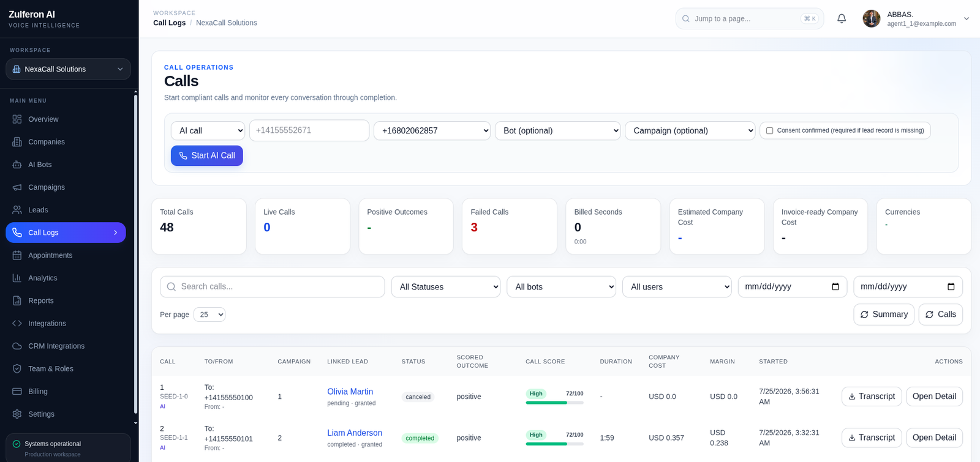This screenshot has height=462, width=980.
Task: Tick the Consent confirmed checkbox
Action: [769, 130]
